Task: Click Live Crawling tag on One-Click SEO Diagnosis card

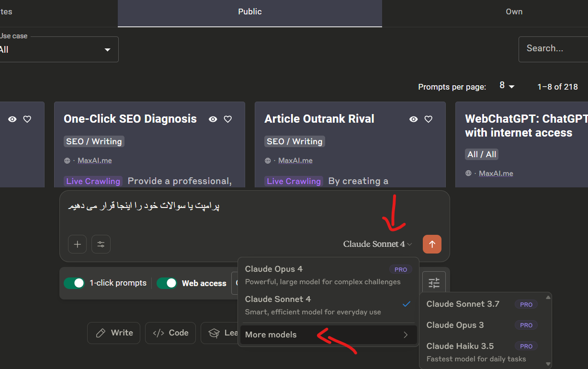Action: click(x=93, y=181)
